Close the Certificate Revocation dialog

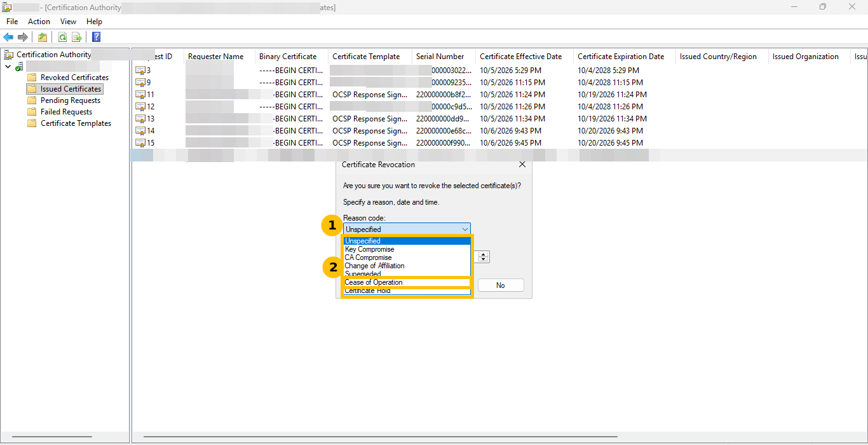coord(522,164)
